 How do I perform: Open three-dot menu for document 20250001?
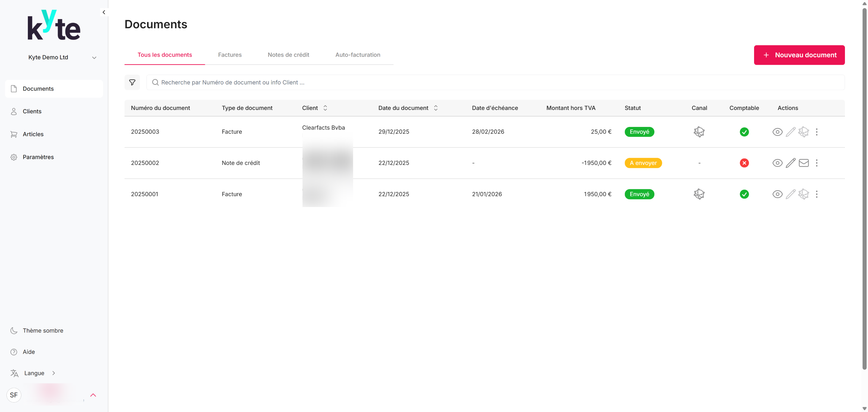[x=817, y=194]
